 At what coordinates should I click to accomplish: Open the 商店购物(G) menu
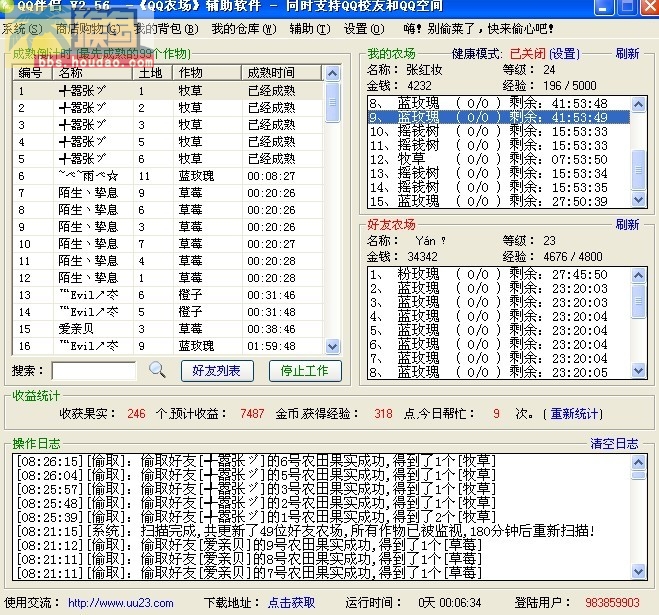coord(88,29)
